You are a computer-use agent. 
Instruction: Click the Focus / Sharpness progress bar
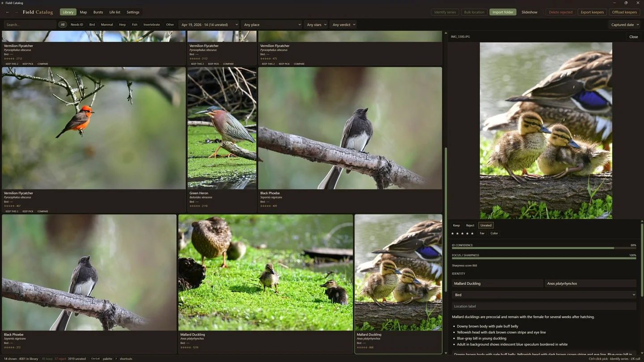tap(544, 258)
